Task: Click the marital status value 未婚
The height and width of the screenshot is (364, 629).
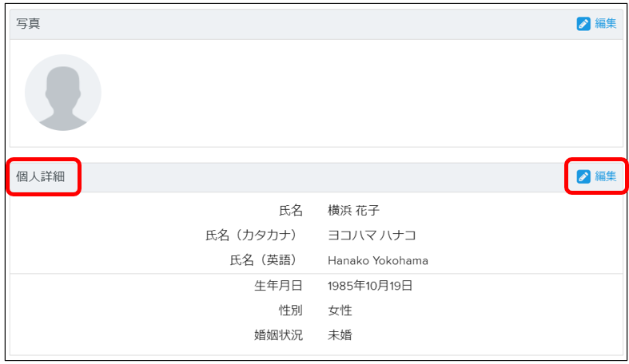Action: pyautogui.click(x=340, y=334)
